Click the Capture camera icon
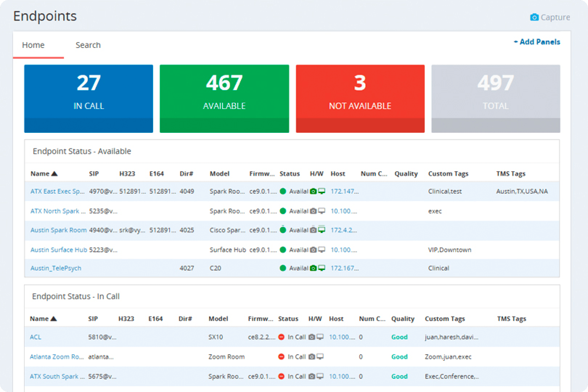Screen dimensions: 588x392 tap(534, 17)
